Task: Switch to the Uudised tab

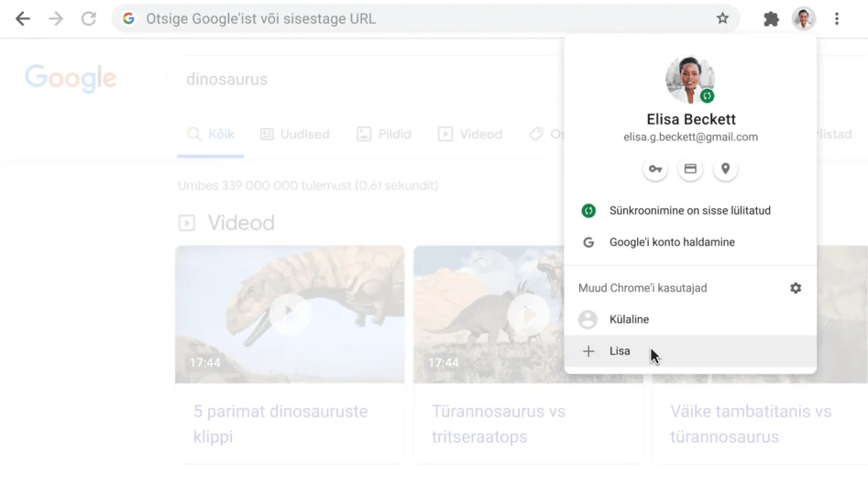Action: click(294, 134)
